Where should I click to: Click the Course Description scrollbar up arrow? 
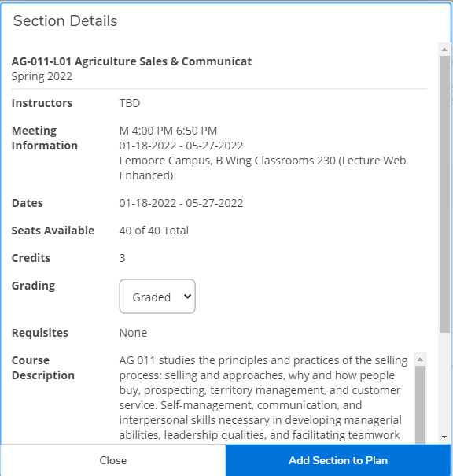tap(420, 360)
